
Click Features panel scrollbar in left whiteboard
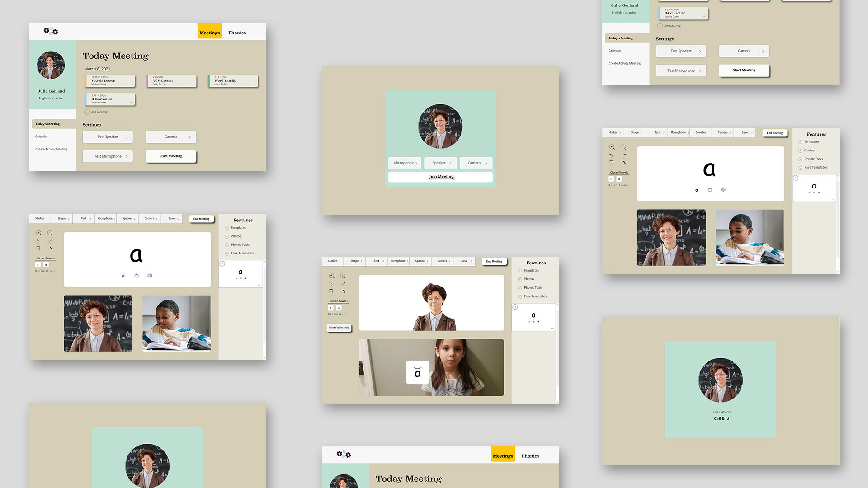(264, 310)
